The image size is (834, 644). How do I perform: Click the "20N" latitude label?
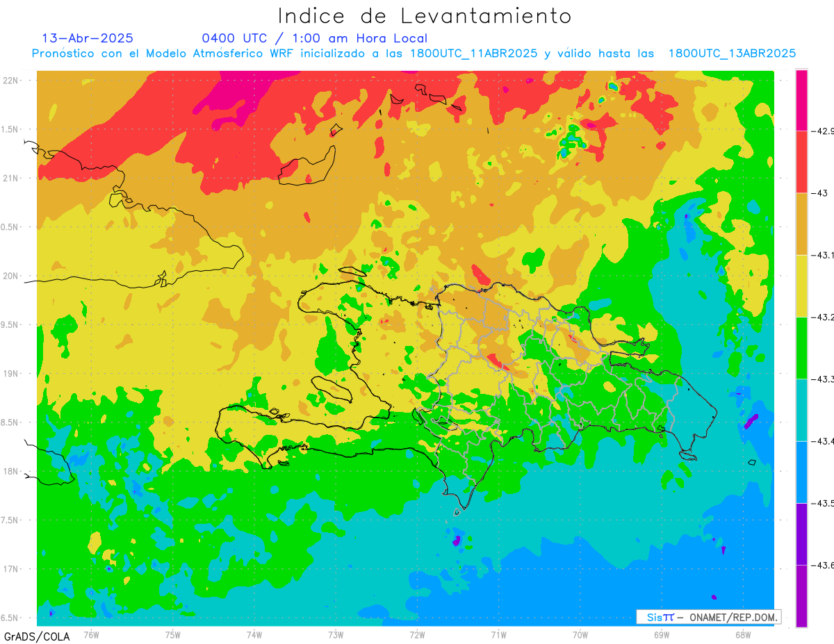click(11, 276)
